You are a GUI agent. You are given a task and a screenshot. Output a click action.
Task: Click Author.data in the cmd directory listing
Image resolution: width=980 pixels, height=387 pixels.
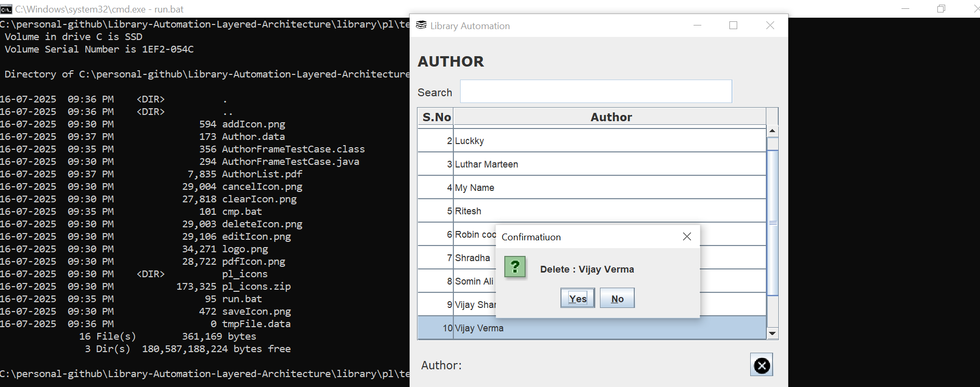[253, 136]
